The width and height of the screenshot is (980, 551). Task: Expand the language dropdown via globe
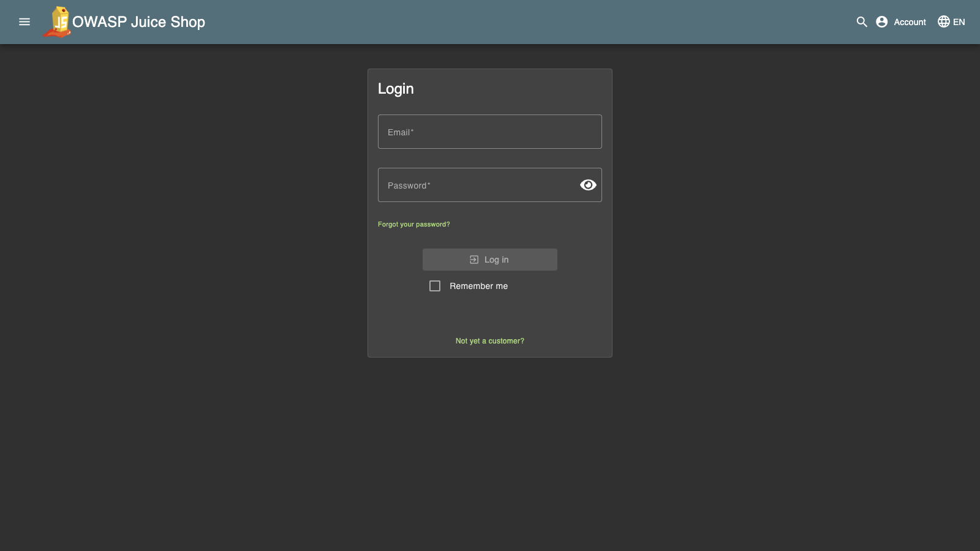coord(943,21)
